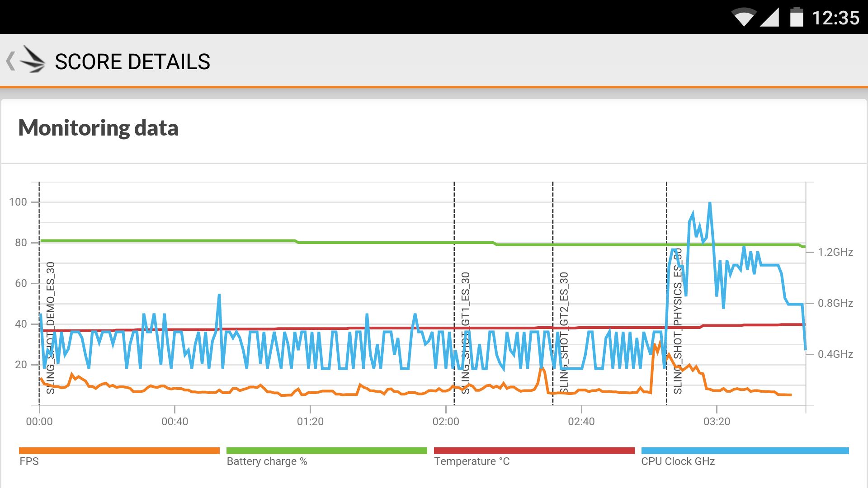Tap the 02:00 time axis label

tap(445, 422)
